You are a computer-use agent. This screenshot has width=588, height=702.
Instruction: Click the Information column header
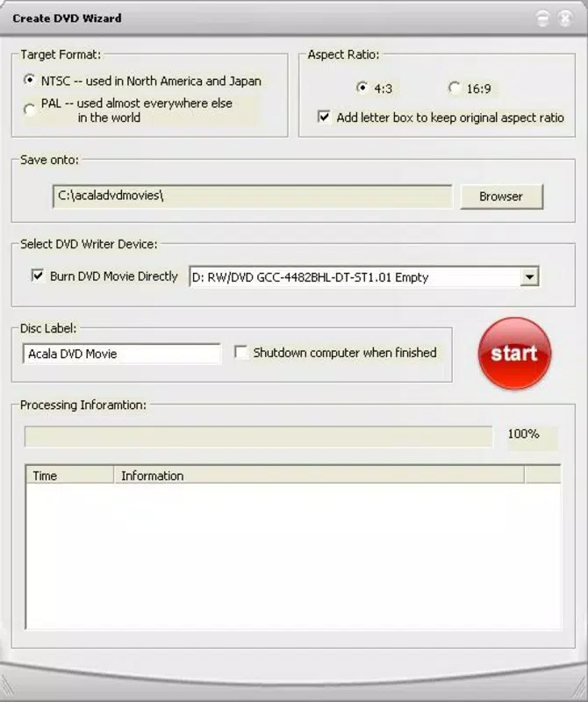tap(319, 476)
